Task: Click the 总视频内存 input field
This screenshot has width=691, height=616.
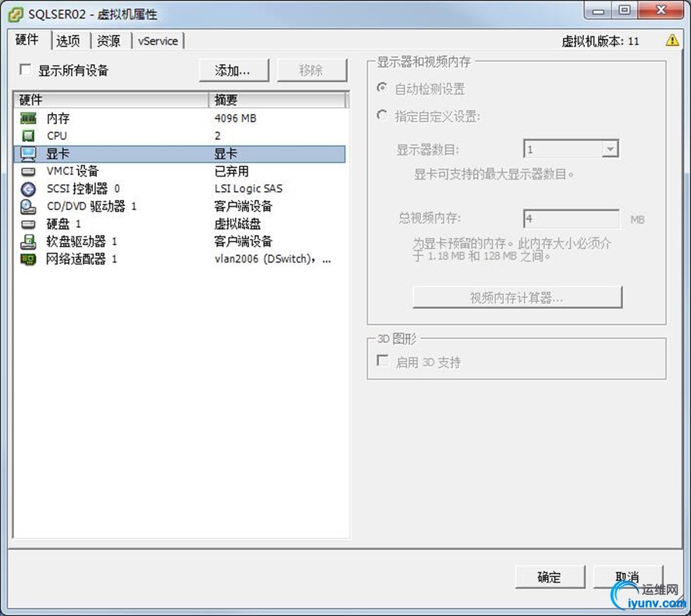Action: click(571, 219)
